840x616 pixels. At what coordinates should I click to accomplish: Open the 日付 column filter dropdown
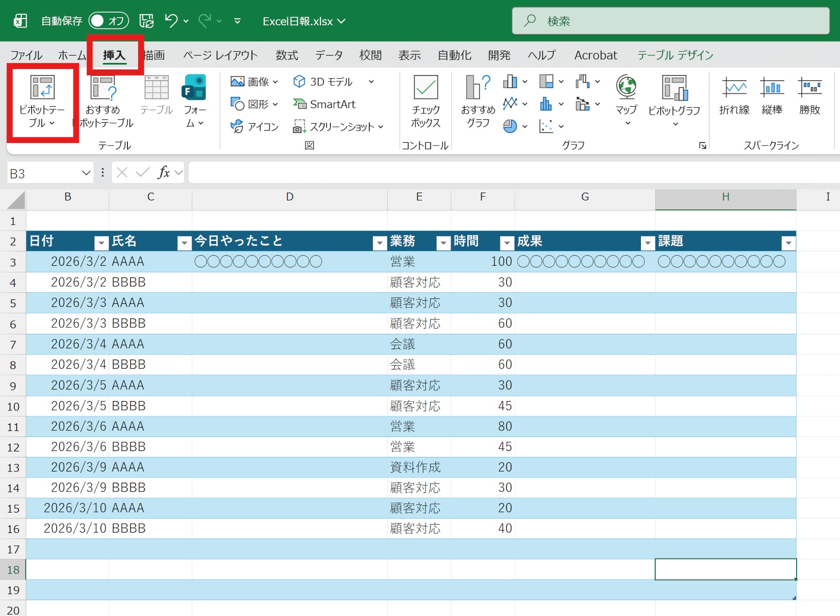pyautogui.click(x=101, y=242)
